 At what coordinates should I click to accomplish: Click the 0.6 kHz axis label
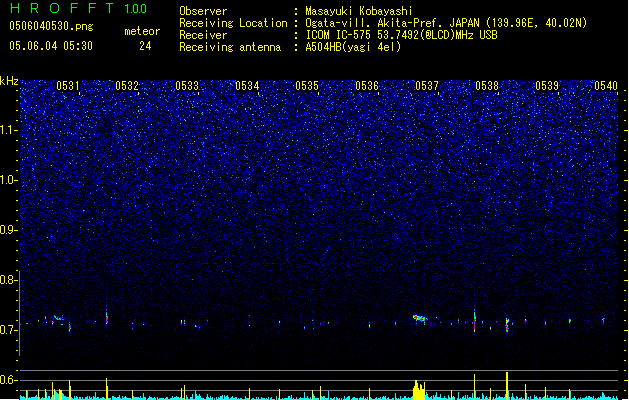8,380
